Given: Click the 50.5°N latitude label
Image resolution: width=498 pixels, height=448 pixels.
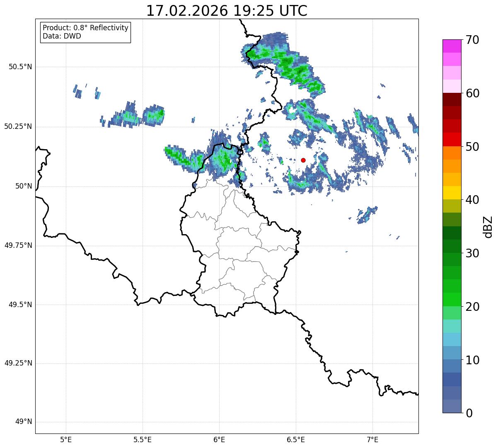Looking at the screenshot, I should click(x=20, y=67).
